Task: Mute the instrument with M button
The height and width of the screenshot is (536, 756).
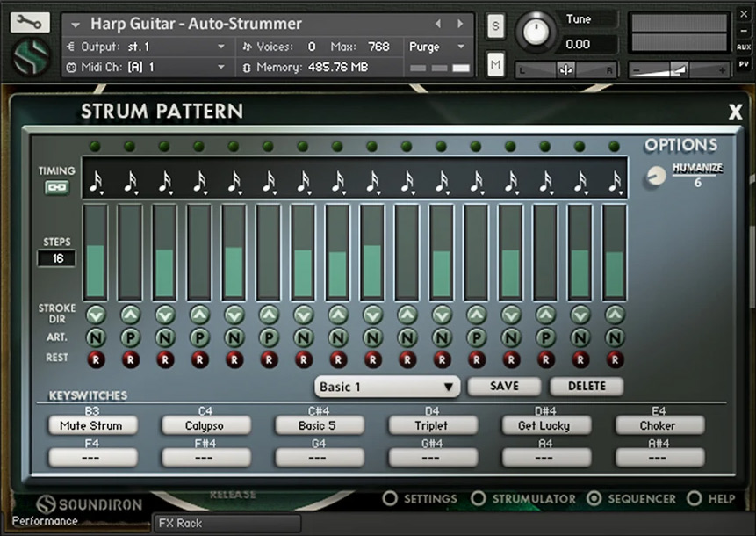Action: (495, 65)
